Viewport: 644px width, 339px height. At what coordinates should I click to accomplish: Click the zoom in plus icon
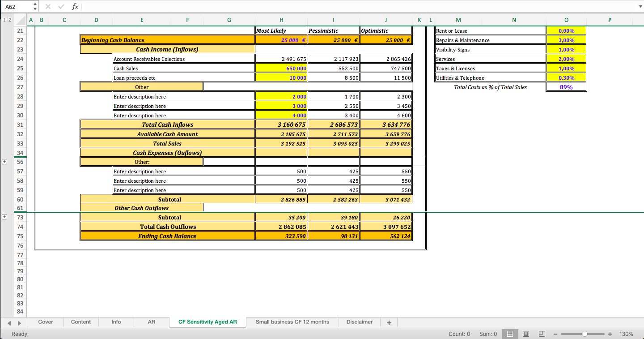pos(610,334)
